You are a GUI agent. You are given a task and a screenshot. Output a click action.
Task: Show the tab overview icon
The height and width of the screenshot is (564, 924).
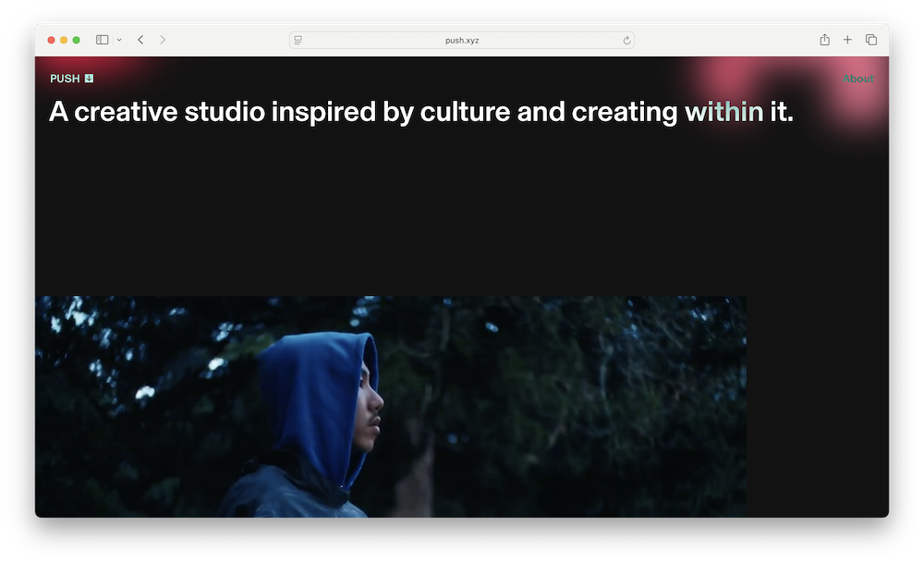871,40
